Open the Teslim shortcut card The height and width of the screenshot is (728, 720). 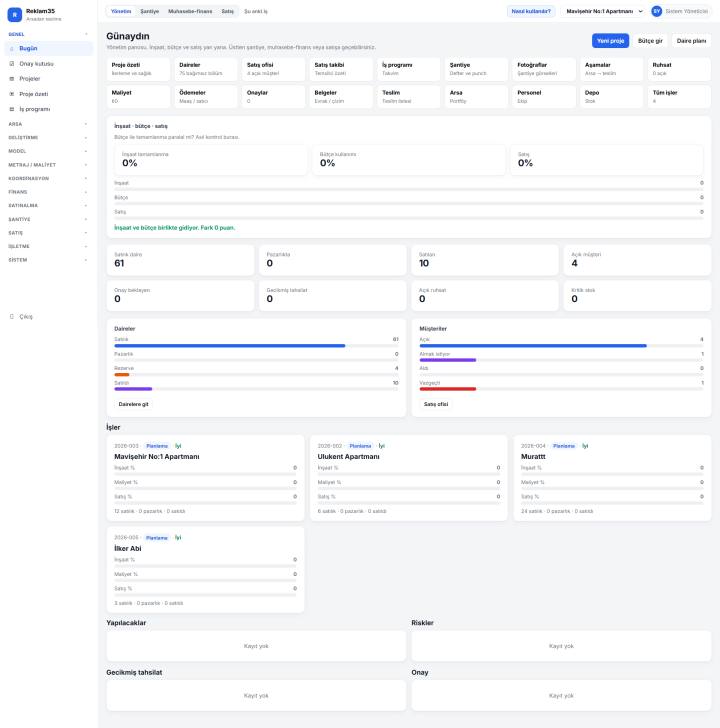point(409,97)
